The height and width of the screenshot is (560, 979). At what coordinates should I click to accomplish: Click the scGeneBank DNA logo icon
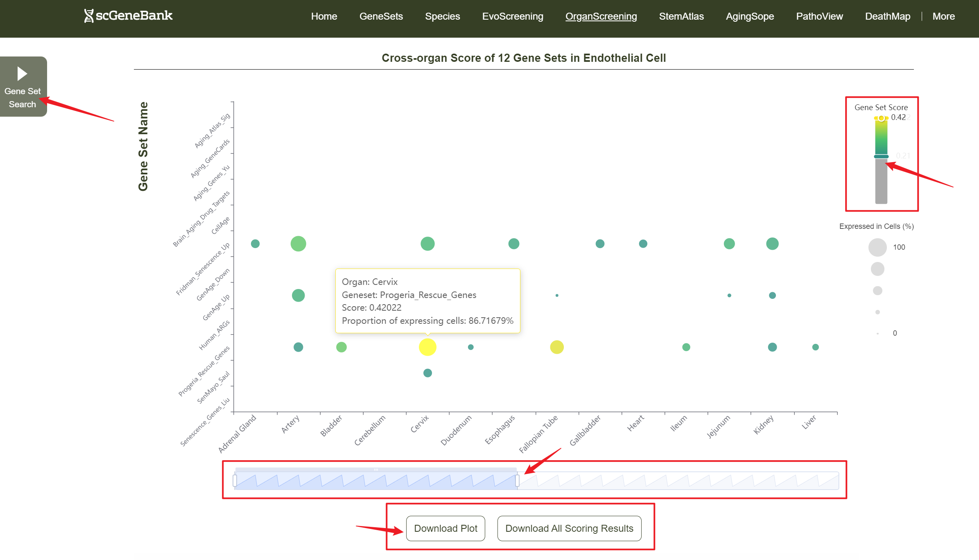pyautogui.click(x=88, y=16)
